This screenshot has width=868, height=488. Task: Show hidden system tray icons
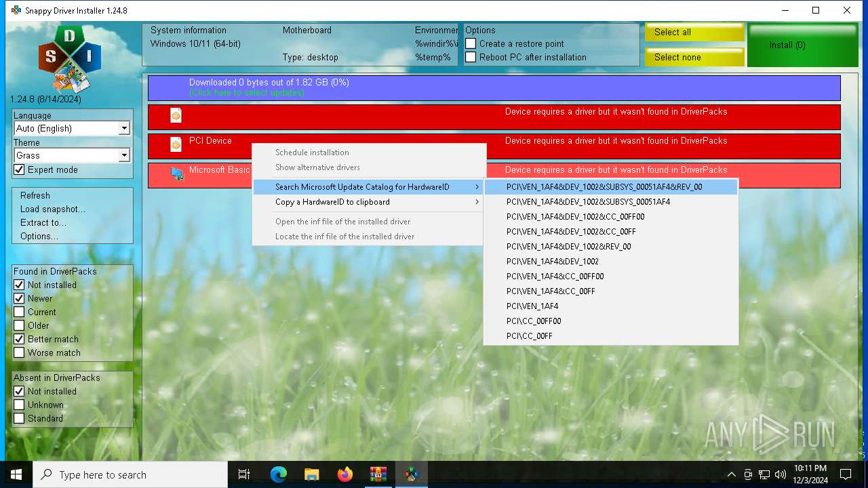tap(731, 474)
